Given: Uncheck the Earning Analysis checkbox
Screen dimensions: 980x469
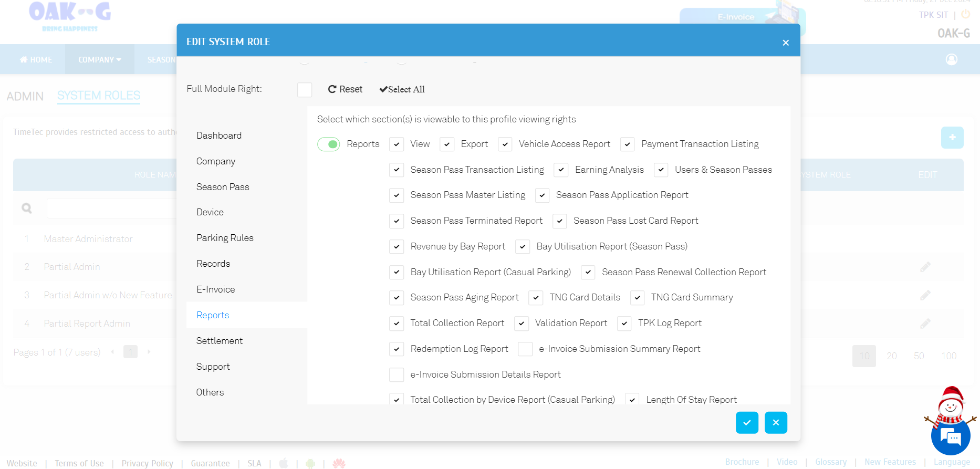Looking at the screenshot, I should click(x=561, y=170).
